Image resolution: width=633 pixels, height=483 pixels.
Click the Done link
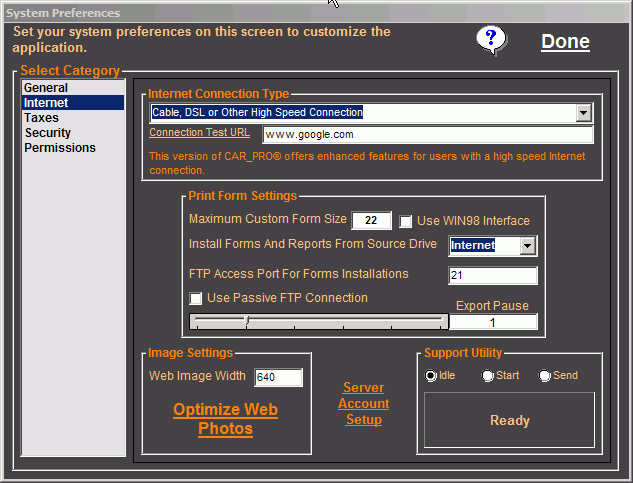[x=565, y=41]
